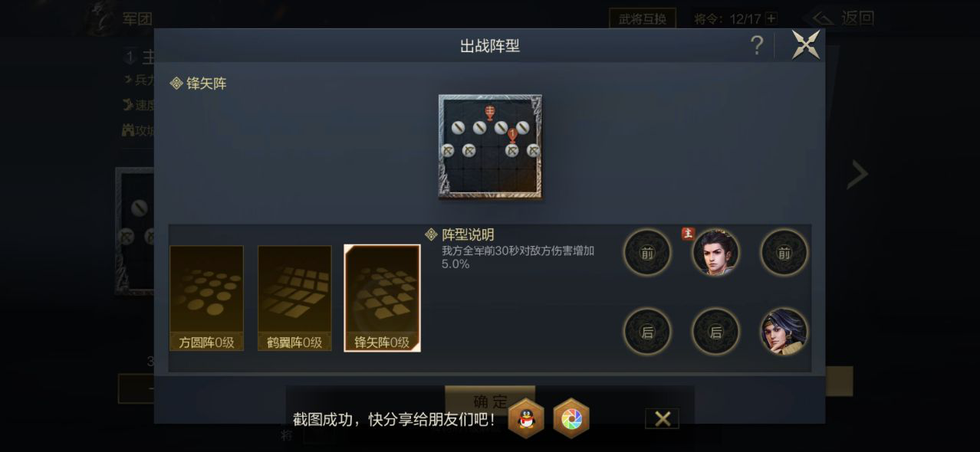Close formation dialog with crossed swords icon

(806, 44)
